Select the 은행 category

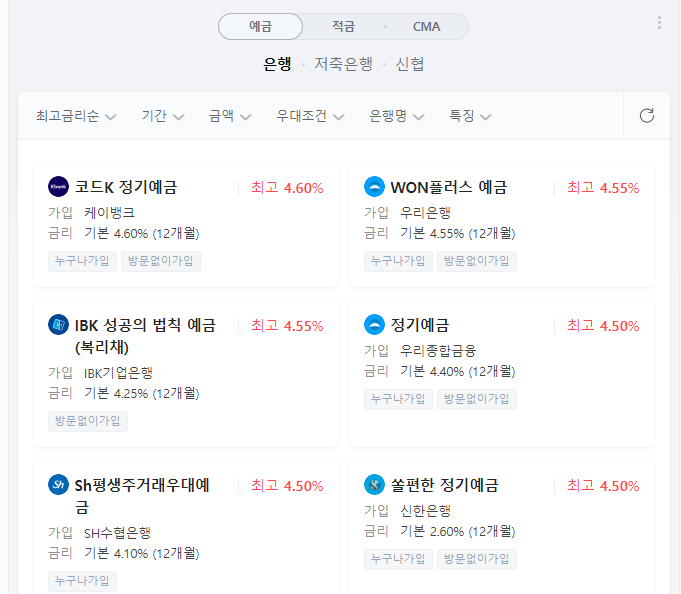277,64
